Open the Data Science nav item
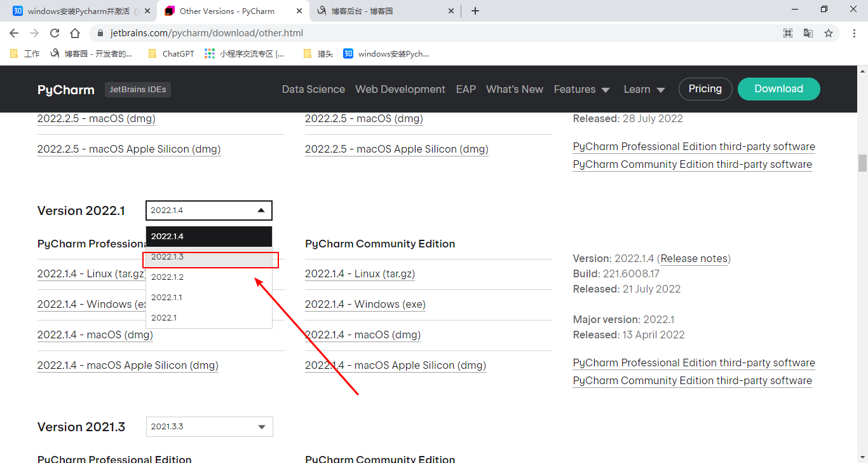Screen dimensions: 868x463 click(x=313, y=90)
